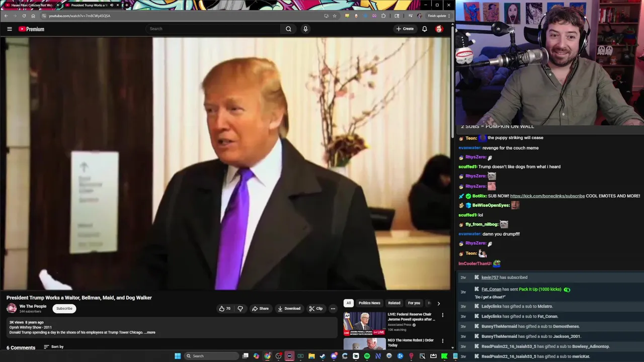Open We The People channel avatar
Image resolution: width=644 pixels, height=362 pixels.
(12, 309)
